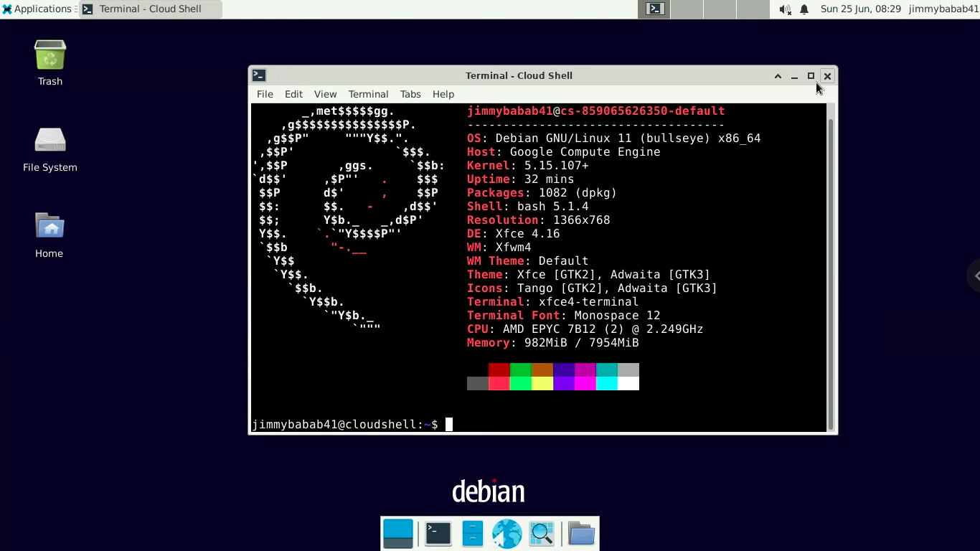This screenshot has width=980, height=551.
Task: Click the terminal prompt input line
Action: tap(538, 425)
